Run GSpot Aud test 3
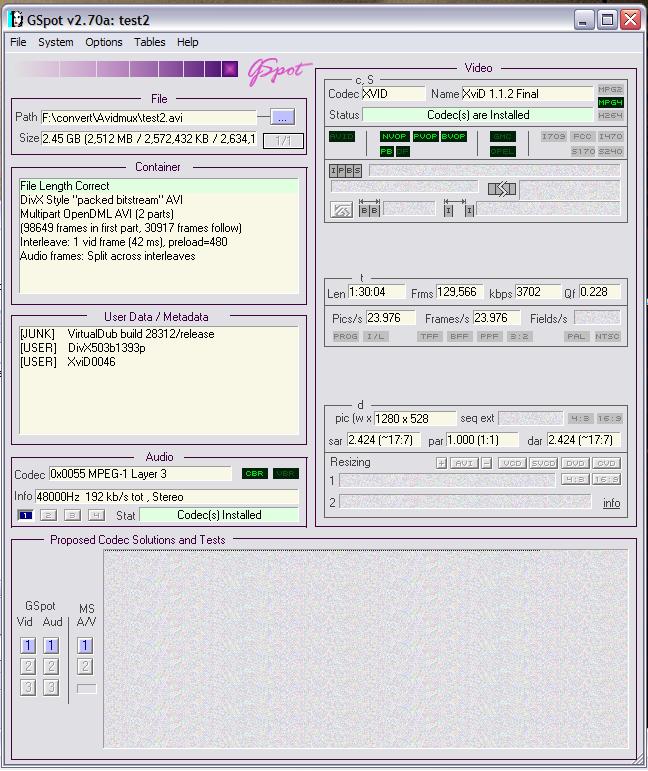Image resolution: width=648 pixels, height=771 pixels. tap(51, 687)
